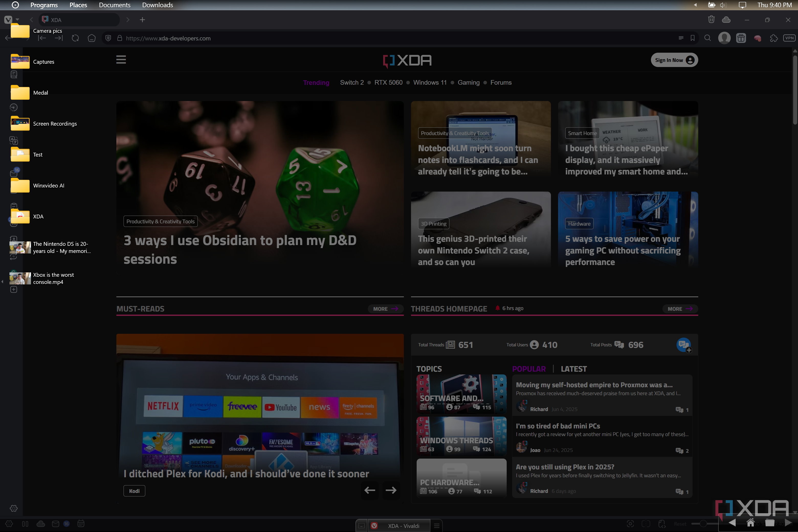Open XDA hamburger menu
798x532 pixels.
(x=121, y=60)
